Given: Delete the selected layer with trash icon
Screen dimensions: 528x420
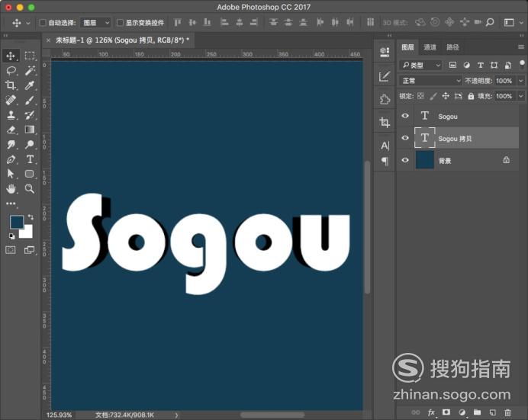Looking at the screenshot, I should coord(508,412).
